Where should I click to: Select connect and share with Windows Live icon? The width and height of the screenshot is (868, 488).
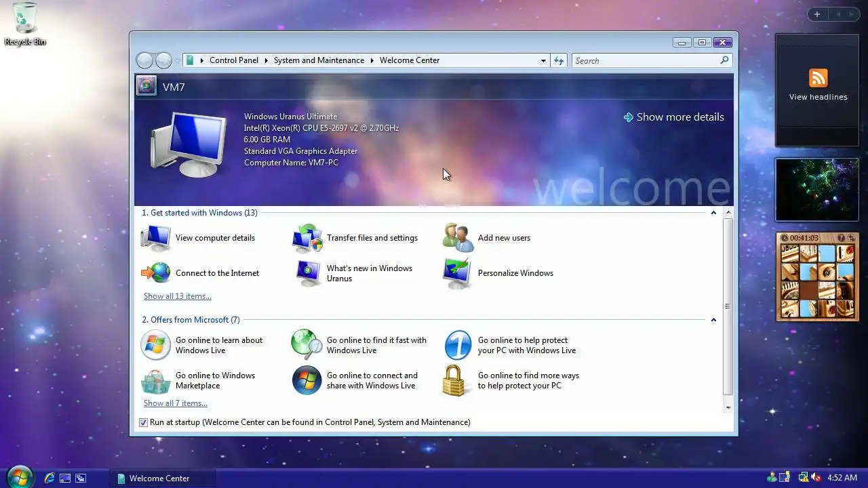click(307, 381)
